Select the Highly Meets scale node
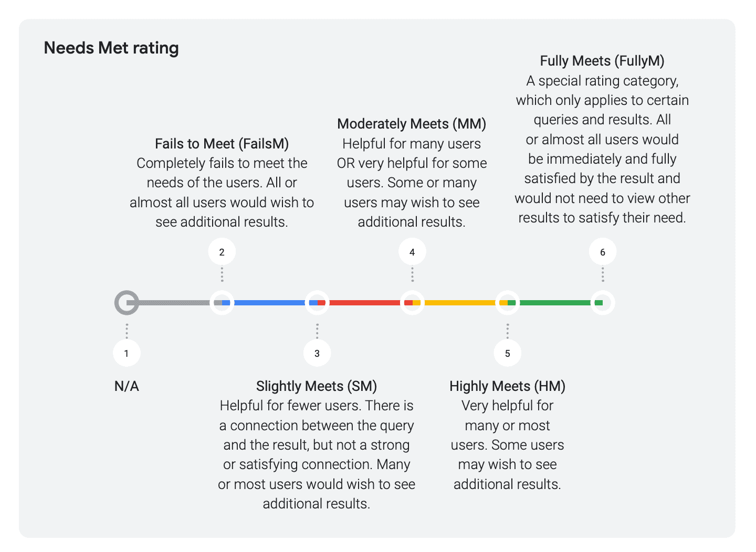 pyautogui.click(x=508, y=303)
